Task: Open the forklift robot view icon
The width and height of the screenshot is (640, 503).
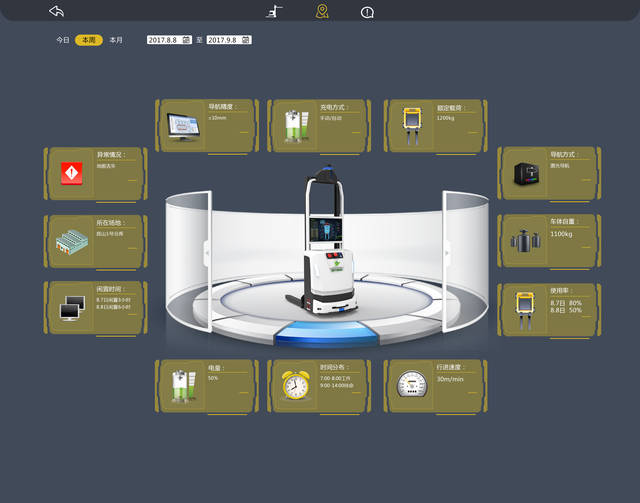Action: coord(274,11)
